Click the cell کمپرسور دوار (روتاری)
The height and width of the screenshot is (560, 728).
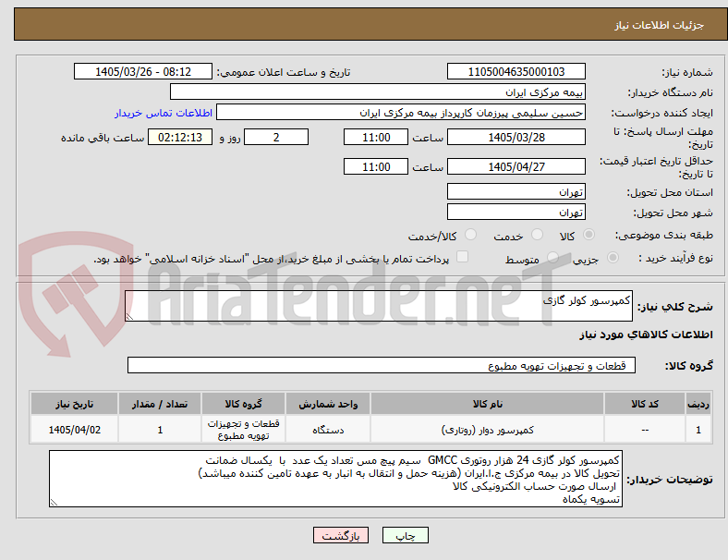coord(487,430)
